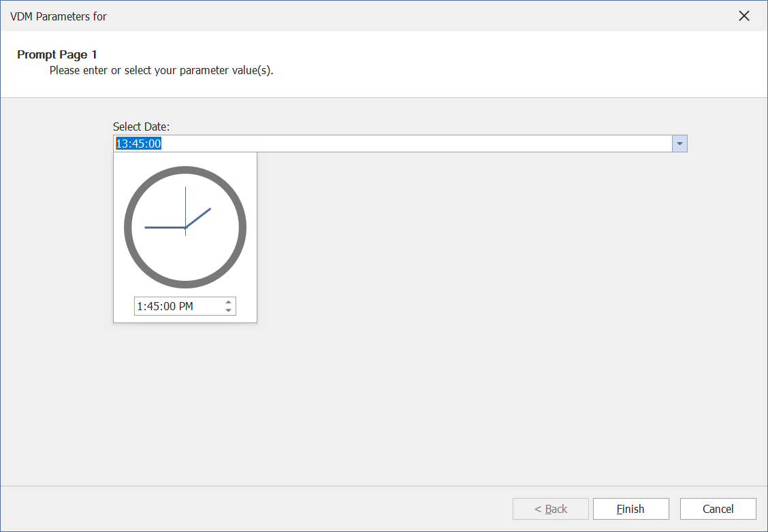Click the 13:45:00 time input field
The height and width of the screenshot is (532, 768).
(393, 144)
